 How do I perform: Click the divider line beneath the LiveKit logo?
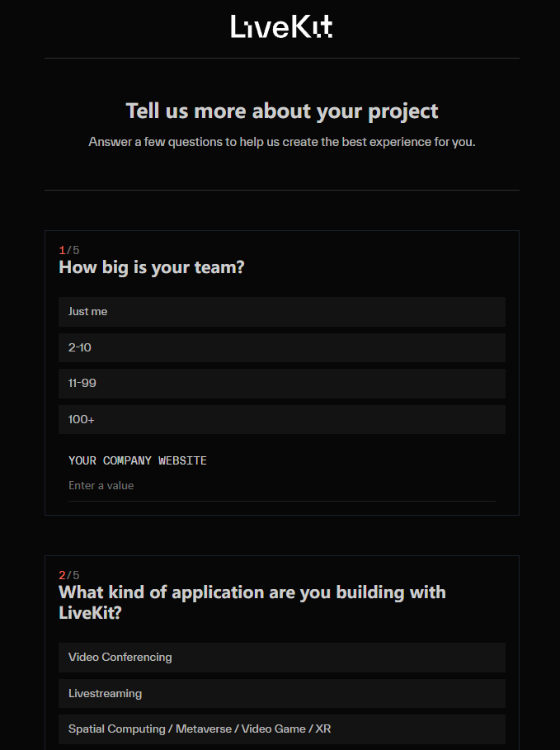click(x=282, y=59)
